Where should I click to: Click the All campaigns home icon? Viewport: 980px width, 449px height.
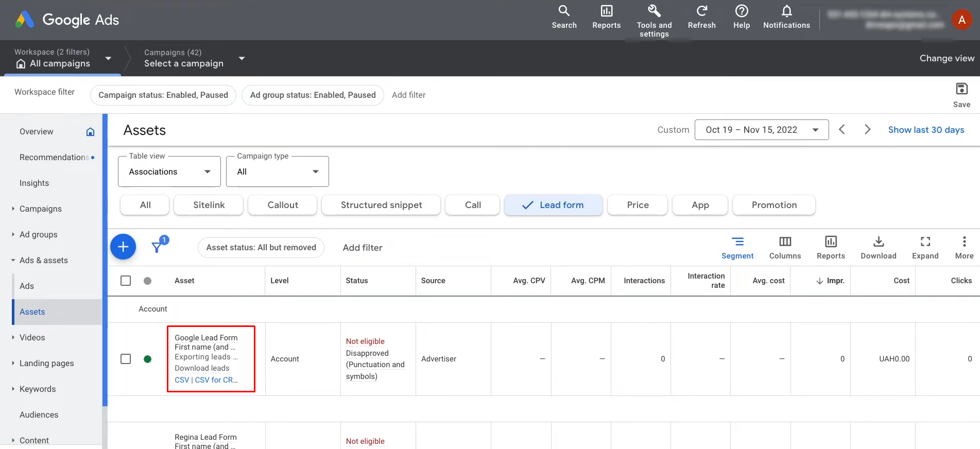21,63
